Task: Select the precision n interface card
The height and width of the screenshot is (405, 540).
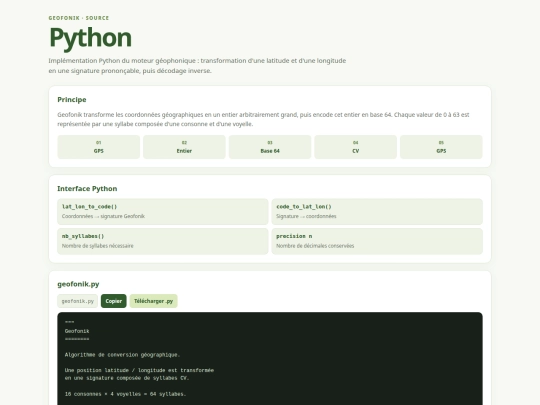Action: [377, 241]
